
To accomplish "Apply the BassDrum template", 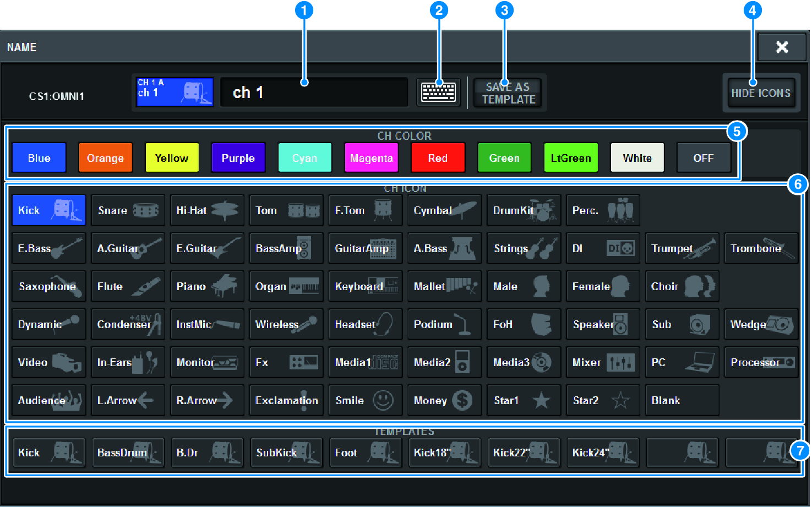I will (128, 453).
